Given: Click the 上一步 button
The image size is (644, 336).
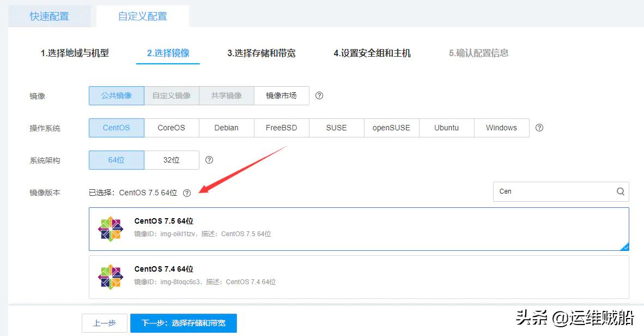Looking at the screenshot, I should point(104,323).
